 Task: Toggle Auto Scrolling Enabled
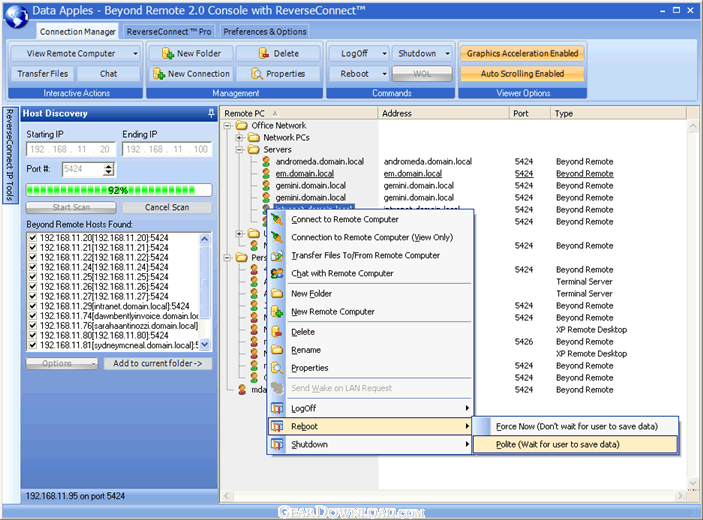click(522, 74)
